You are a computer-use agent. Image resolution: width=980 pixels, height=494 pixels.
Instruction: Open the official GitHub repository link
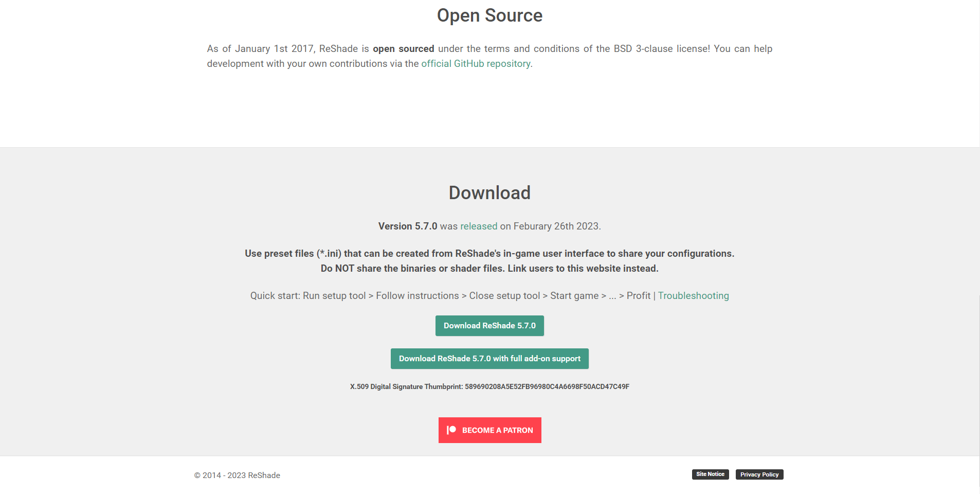(476, 63)
